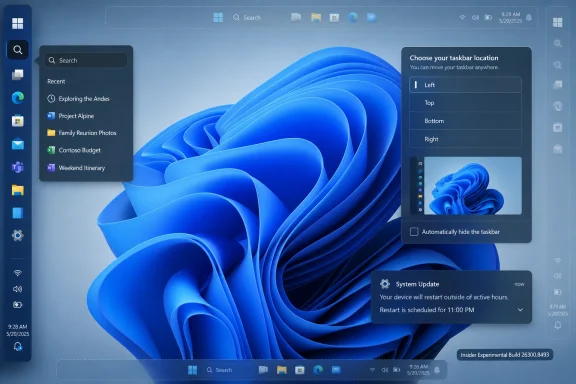Screen dimensions: 576x384
Task: Select Top taskbar location
Action: coord(465,103)
